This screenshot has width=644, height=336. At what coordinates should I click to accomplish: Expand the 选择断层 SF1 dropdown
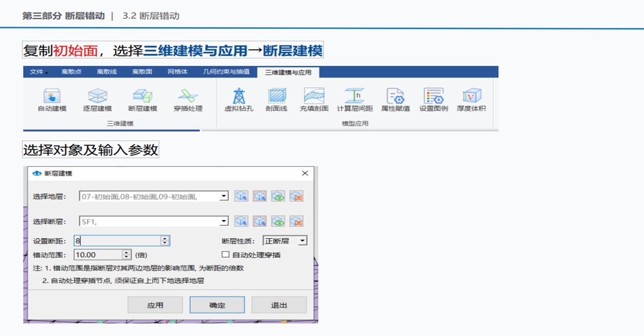coord(224,222)
